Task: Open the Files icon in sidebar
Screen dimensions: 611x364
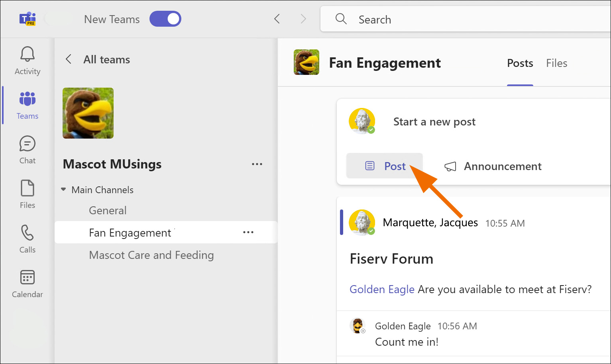Action: click(x=27, y=188)
